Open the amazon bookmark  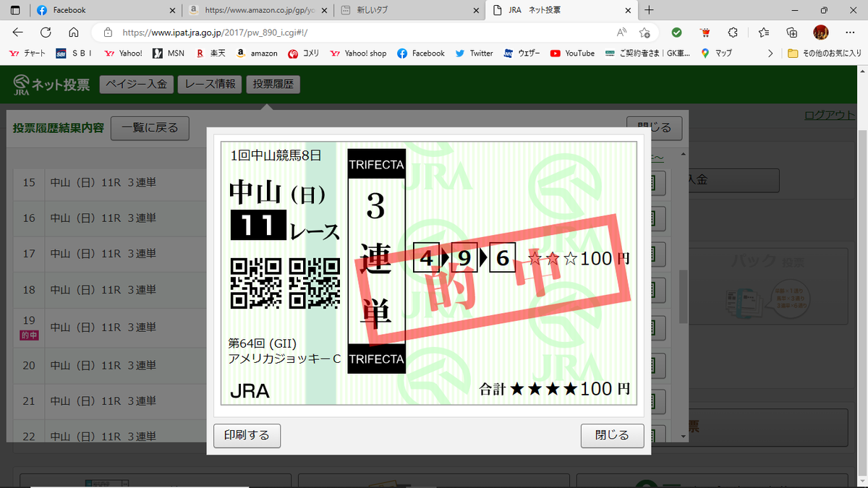pyautogui.click(x=257, y=53)
